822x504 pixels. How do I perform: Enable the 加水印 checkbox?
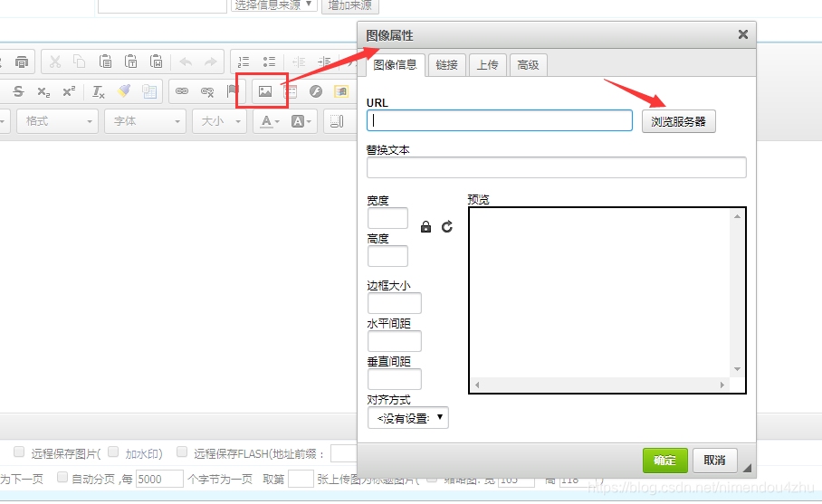113,452
